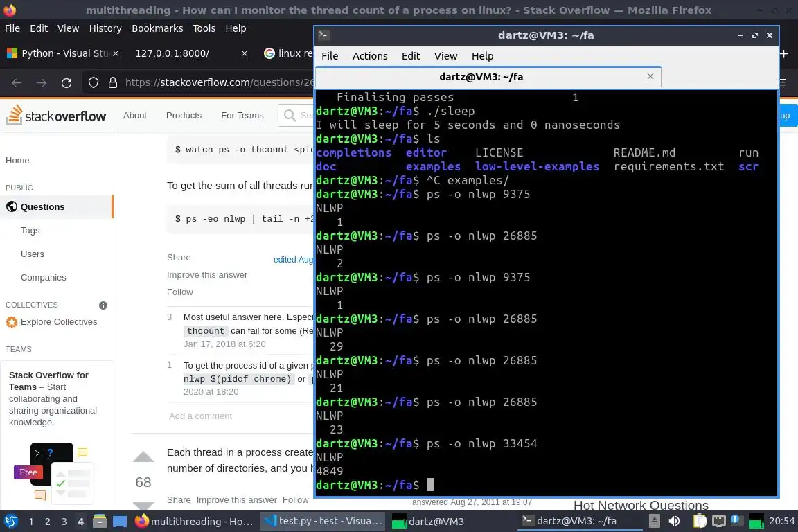
Task: Close the Python - Visual Studio browser tab
Action: [x=116, y=53]
